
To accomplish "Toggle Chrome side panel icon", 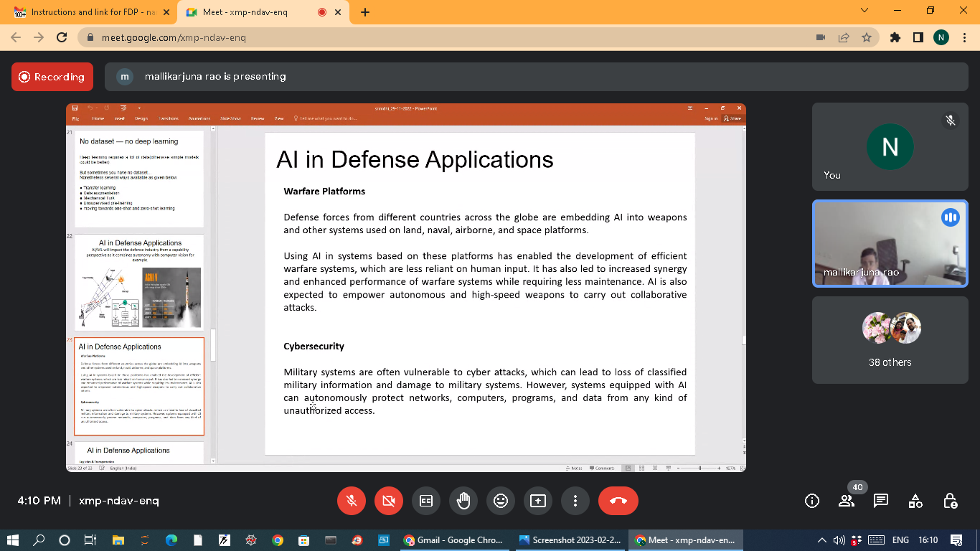I will coord(918,37).
